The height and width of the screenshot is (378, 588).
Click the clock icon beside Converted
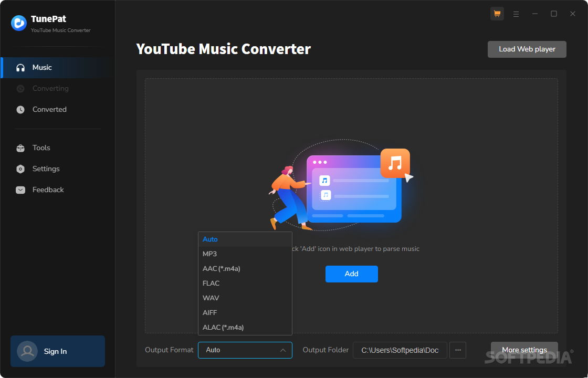[20, 110]
